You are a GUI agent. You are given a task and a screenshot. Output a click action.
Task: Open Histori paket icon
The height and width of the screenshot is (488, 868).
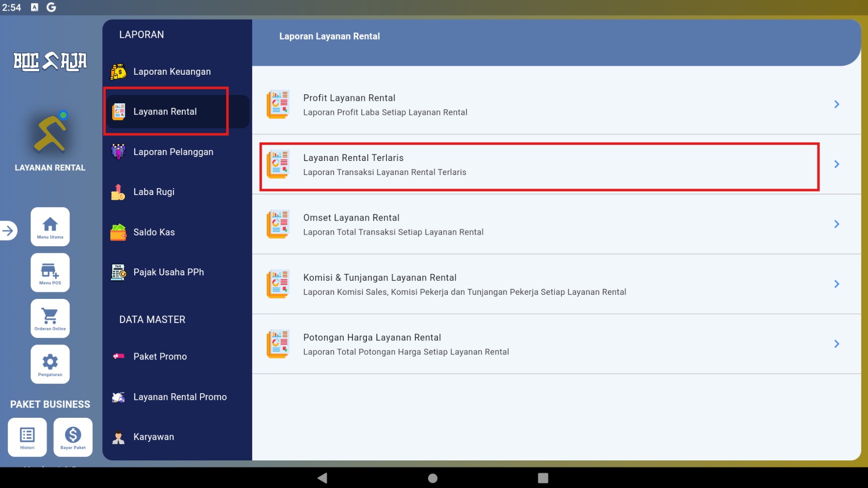click(27, 437)
